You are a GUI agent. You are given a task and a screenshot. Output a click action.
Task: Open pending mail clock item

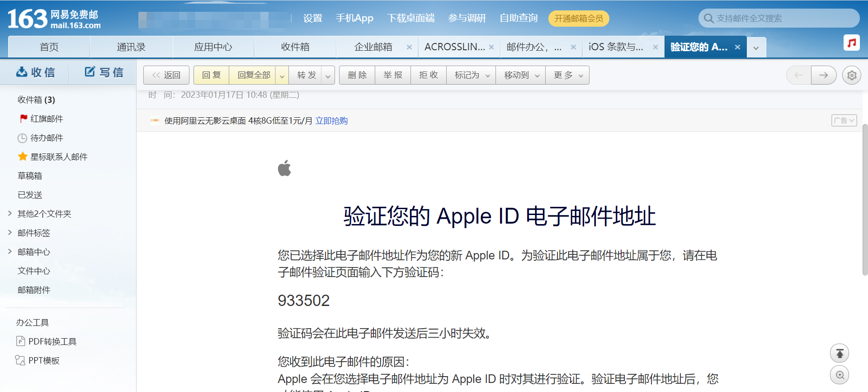pyautogui.click(x=41, y=138)
